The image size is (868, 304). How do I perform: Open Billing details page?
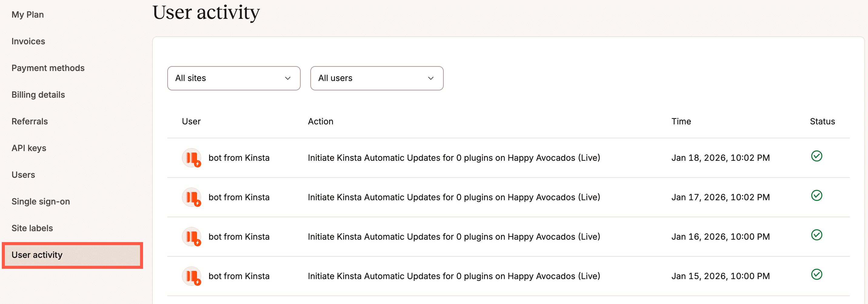click(x=38, y=94)
